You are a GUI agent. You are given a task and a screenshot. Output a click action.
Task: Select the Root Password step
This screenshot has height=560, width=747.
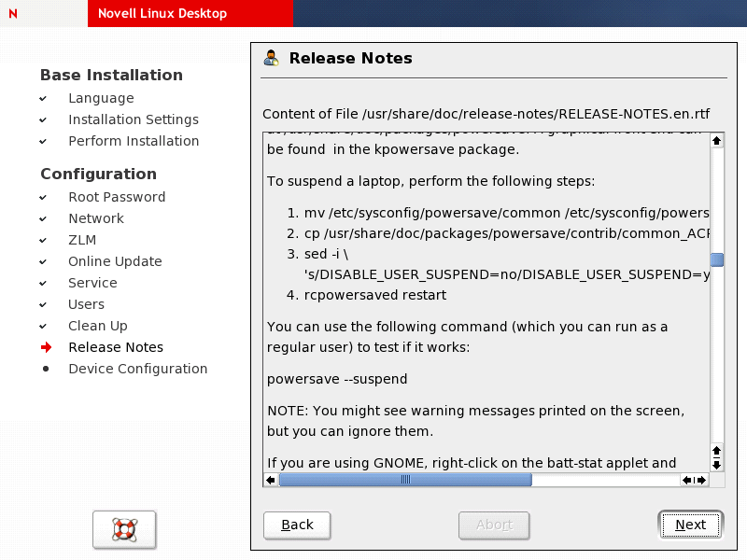[117, 197]
